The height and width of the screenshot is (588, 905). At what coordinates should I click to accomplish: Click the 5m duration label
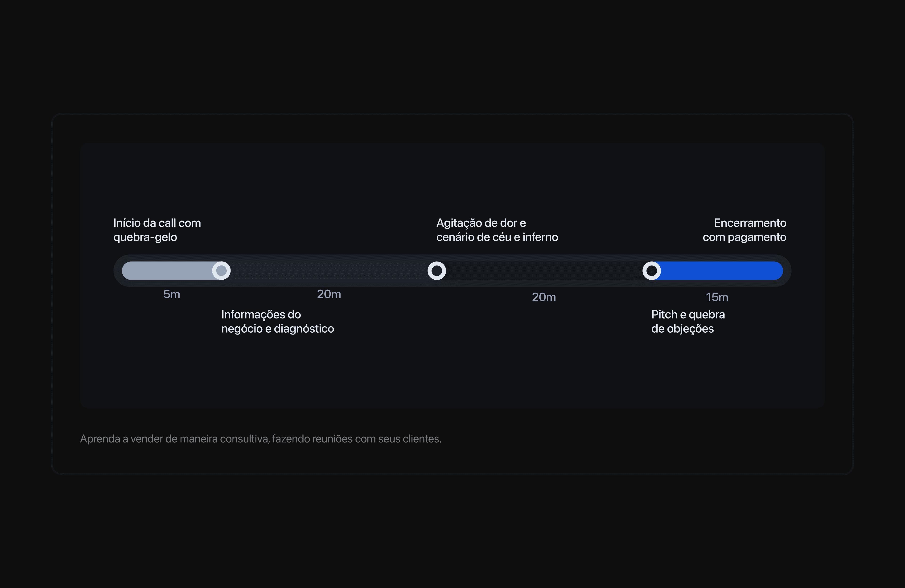[x=172, y=294]
